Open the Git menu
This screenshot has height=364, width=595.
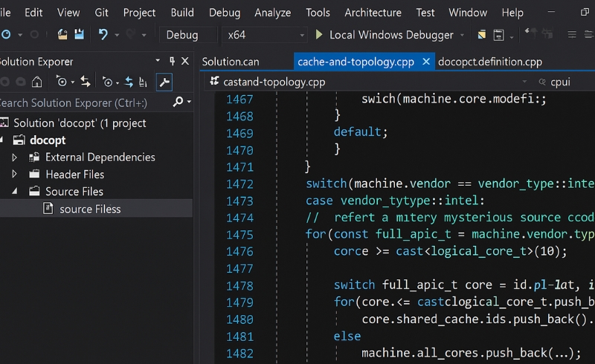point(101,13)
